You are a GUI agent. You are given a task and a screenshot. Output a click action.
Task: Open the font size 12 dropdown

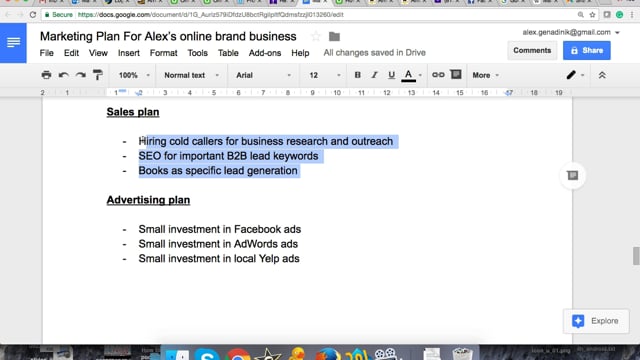tap(324, 75)
